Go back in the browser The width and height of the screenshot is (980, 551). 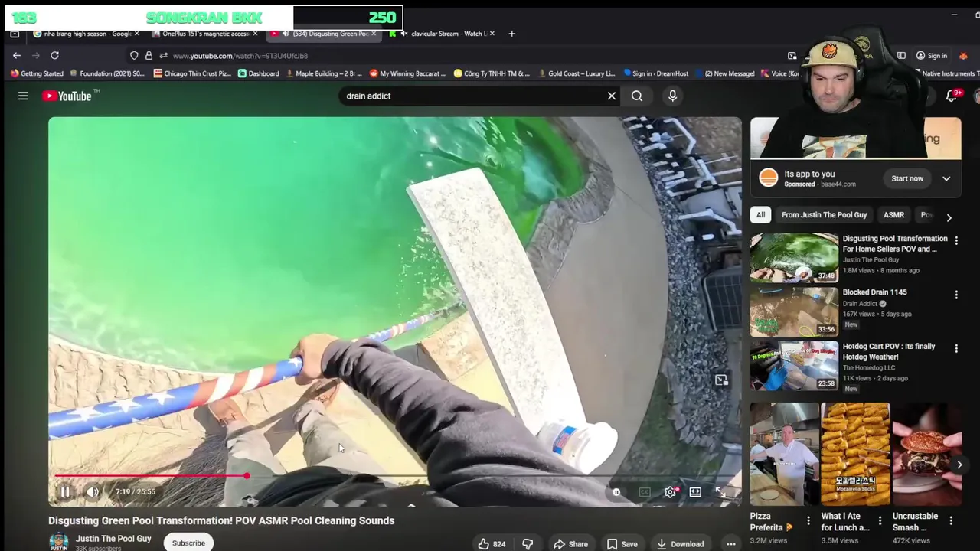pos(16,55)
